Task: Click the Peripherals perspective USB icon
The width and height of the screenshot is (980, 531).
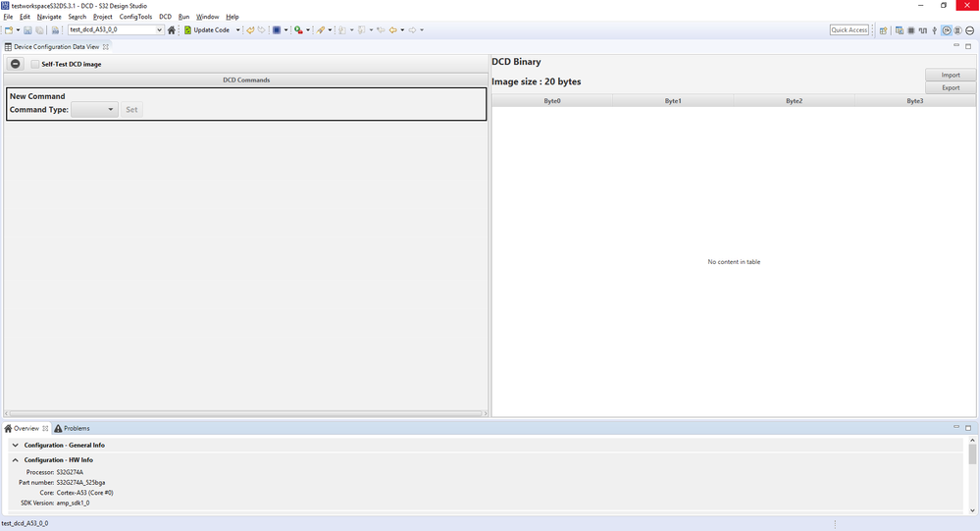Action: [934, 30]
